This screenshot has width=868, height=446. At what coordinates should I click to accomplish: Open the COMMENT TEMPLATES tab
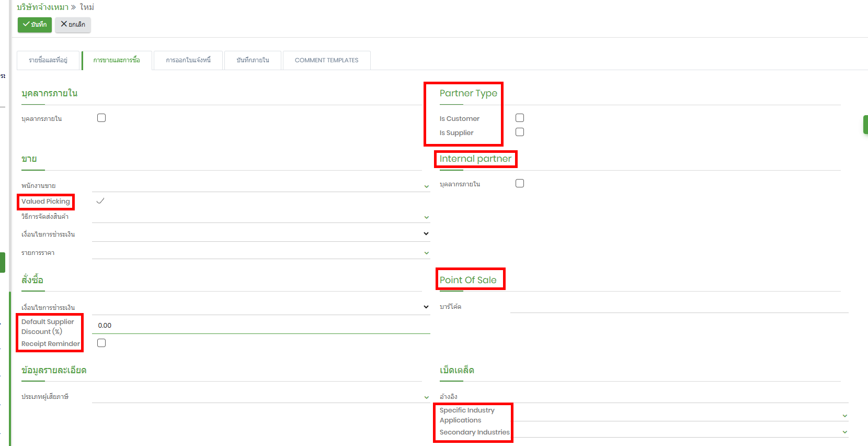pos(326,60)
